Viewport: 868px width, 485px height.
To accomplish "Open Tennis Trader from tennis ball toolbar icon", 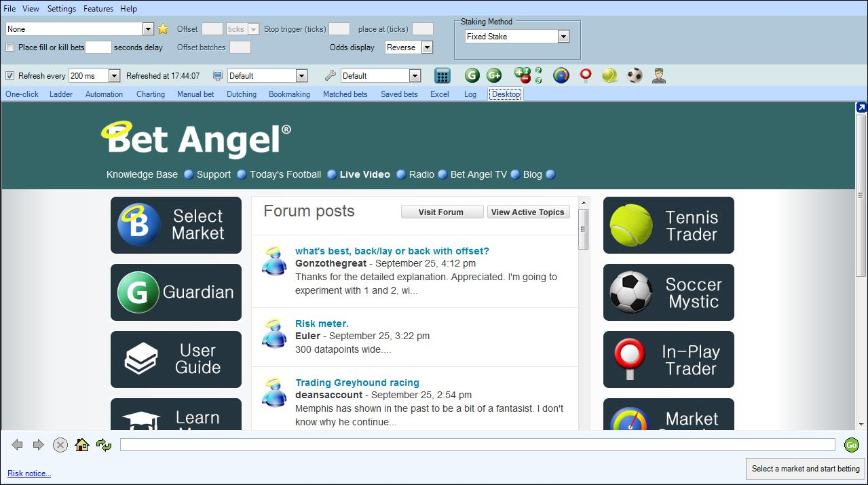I will [610, 75].
